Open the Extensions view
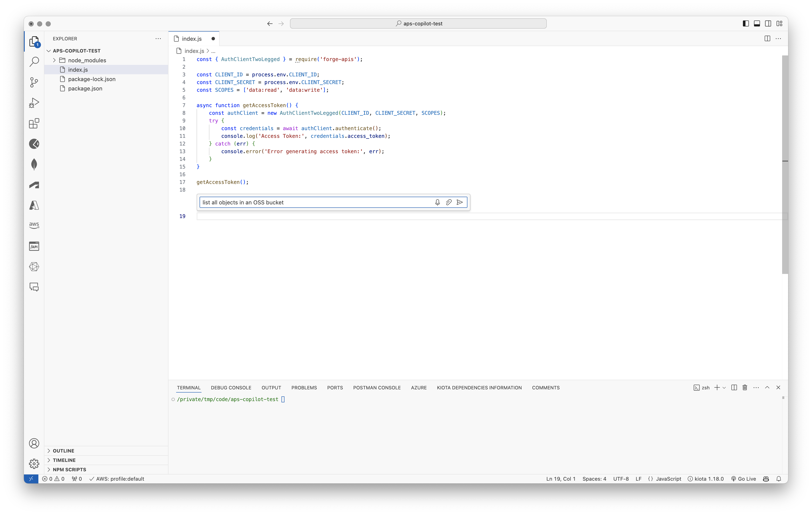 34,124
